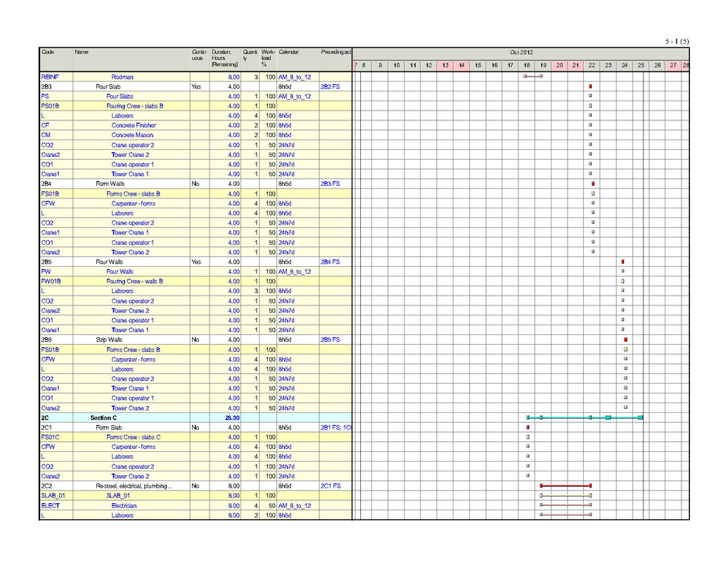
Task: Click the red 2B3 Pour Slab marker
Action: pyautogui.click(x=591, y=87)
